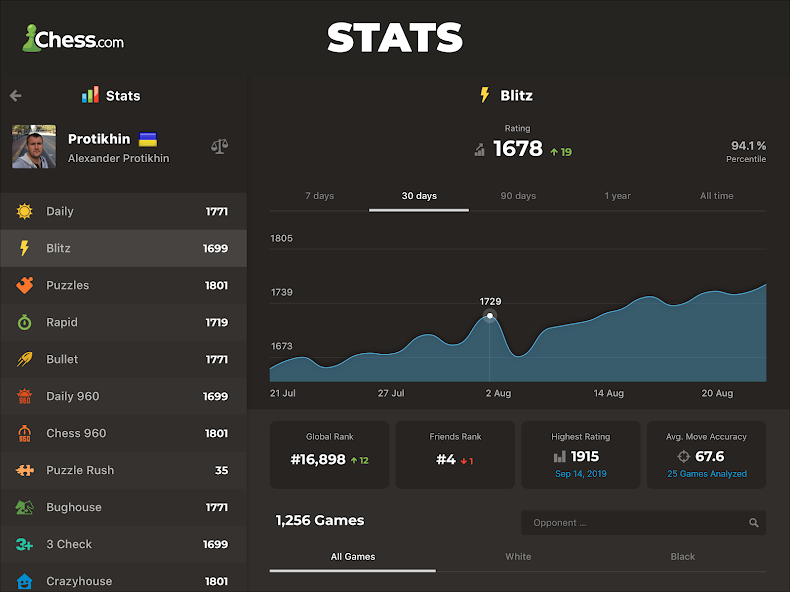
Task: Click the Bullet rocket icon
Action: point(24,359)
